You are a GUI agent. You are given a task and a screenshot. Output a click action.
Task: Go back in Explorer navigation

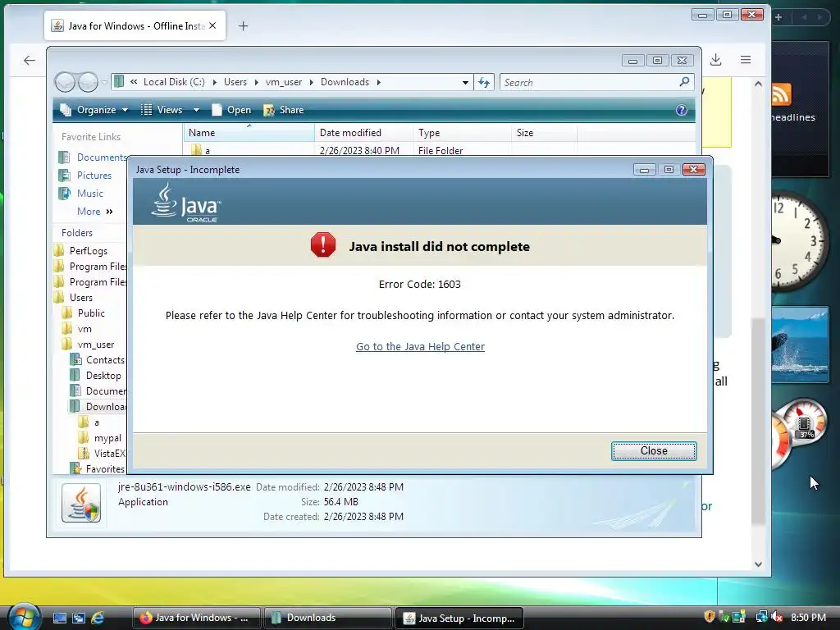(x=66, y=82)
